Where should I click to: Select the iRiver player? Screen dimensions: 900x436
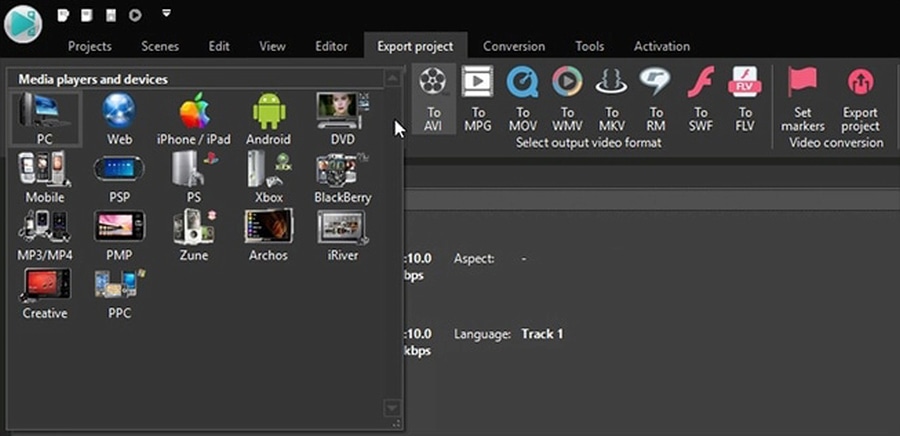tap(343, 235)
